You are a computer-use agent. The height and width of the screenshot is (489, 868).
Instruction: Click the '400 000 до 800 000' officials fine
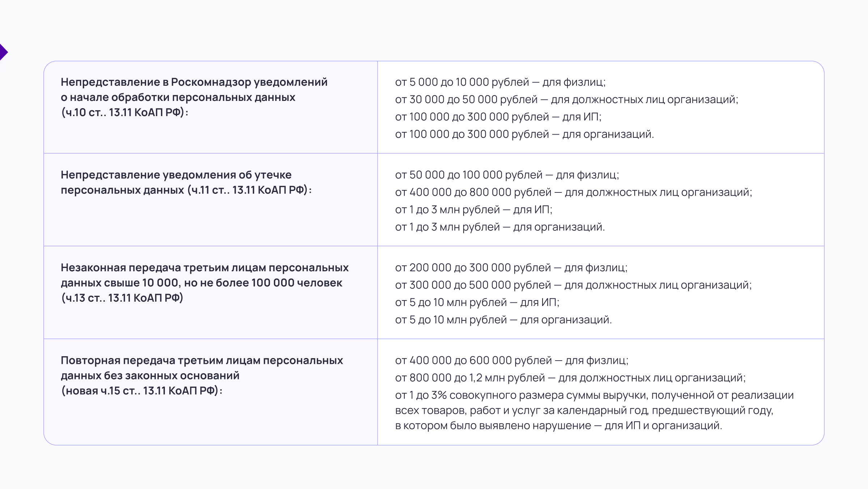point(573,192)
